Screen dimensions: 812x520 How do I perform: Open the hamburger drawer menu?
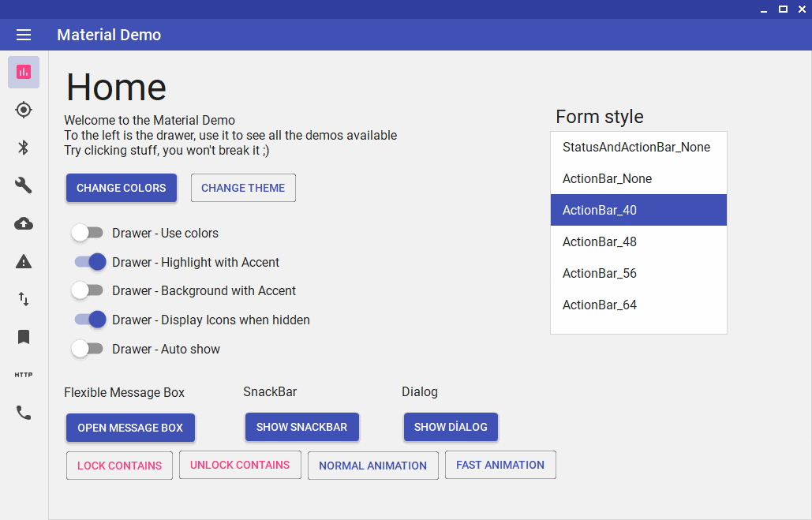24,35
